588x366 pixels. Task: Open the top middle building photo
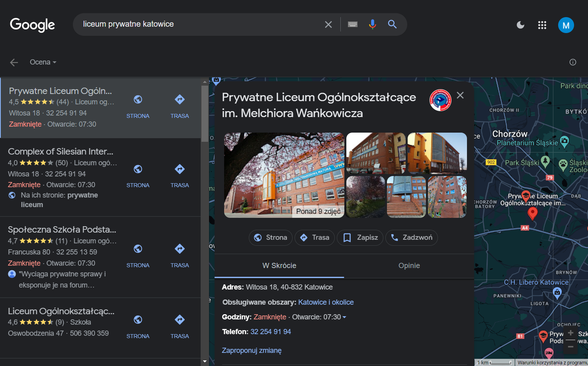tap(376, 153)
